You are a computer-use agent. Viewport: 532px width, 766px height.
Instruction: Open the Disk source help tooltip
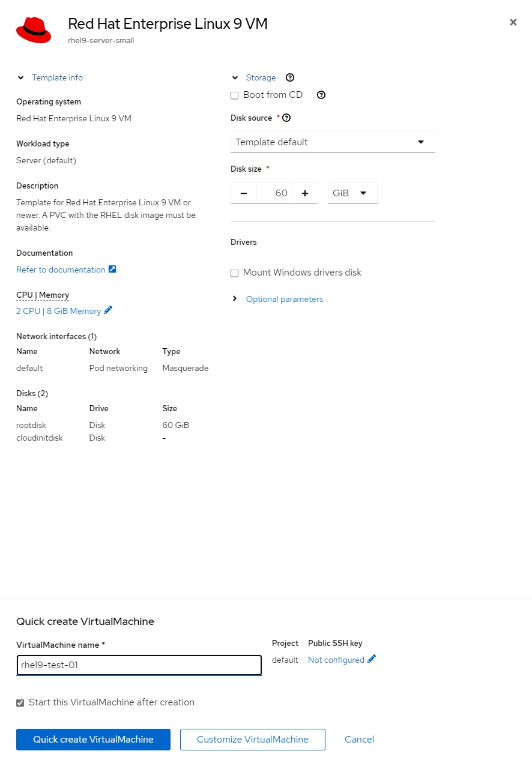click(286, 117)
